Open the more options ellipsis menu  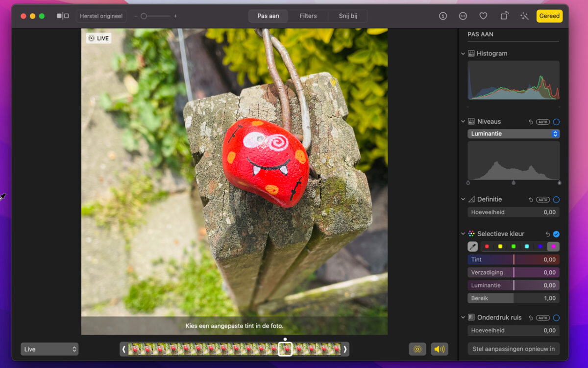click(x=463, y=16)
